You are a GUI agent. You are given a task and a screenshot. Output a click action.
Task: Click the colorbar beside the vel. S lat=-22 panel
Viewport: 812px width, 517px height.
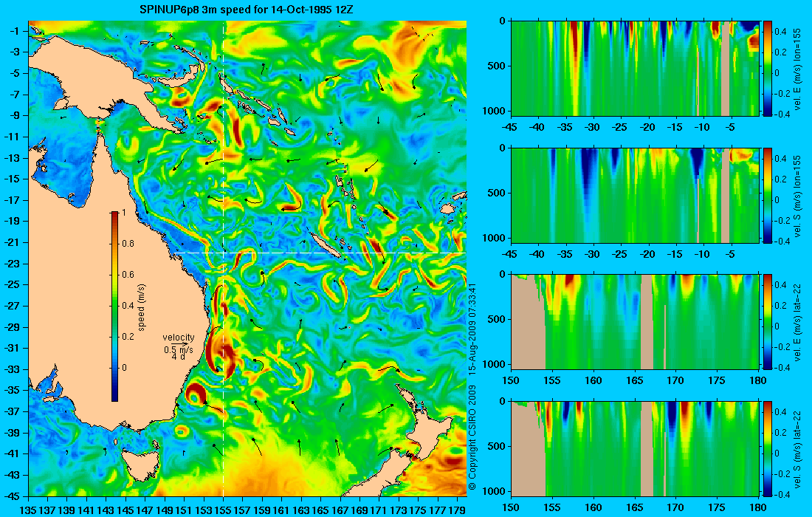tap(768, 449)
